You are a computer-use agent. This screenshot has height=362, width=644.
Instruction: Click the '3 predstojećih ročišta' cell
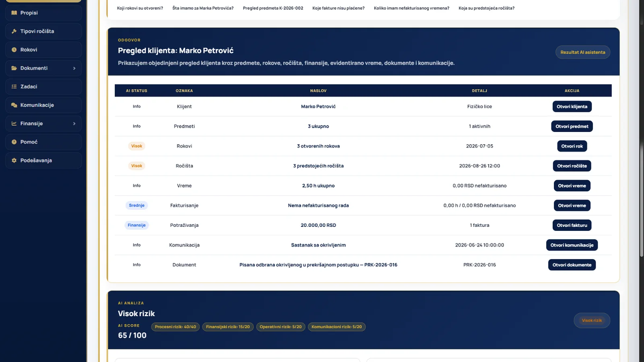318,166
